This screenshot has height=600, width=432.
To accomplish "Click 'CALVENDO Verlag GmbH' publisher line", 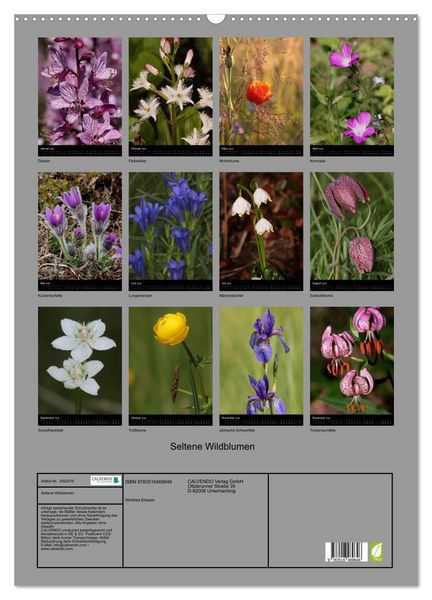I will pyautogui.click(x=215, y=481).
